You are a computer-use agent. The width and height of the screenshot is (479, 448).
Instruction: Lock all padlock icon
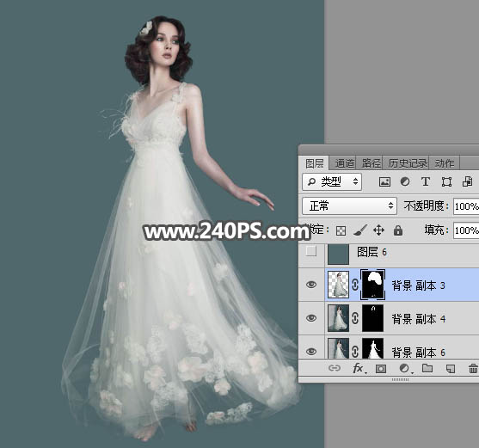click(x=398, y=230)
